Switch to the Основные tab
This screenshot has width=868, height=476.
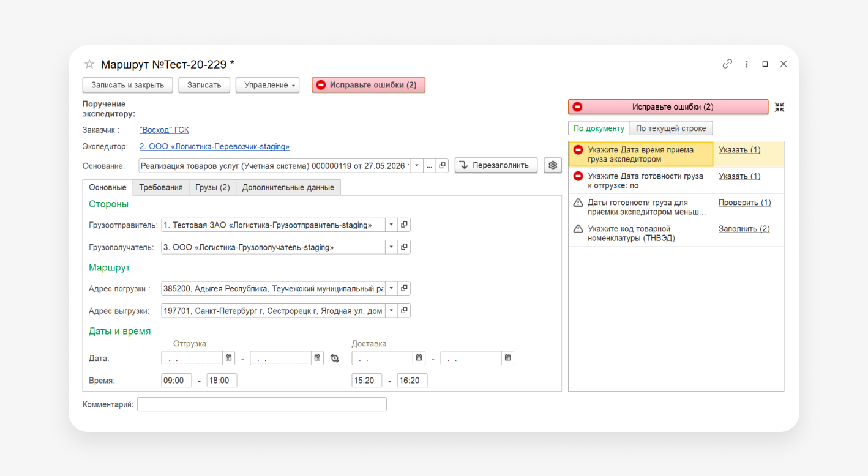tap(108, 187)
